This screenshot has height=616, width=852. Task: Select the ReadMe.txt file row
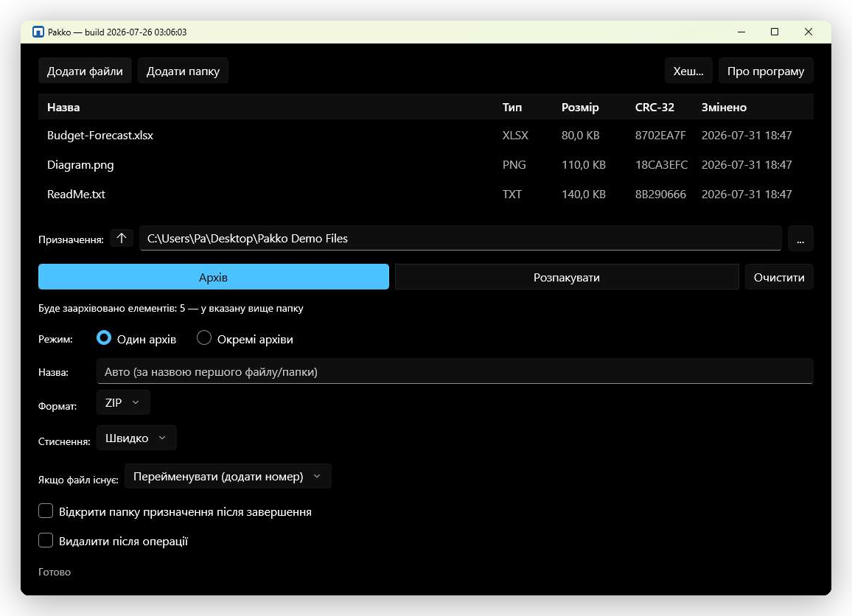pos(425,194)
